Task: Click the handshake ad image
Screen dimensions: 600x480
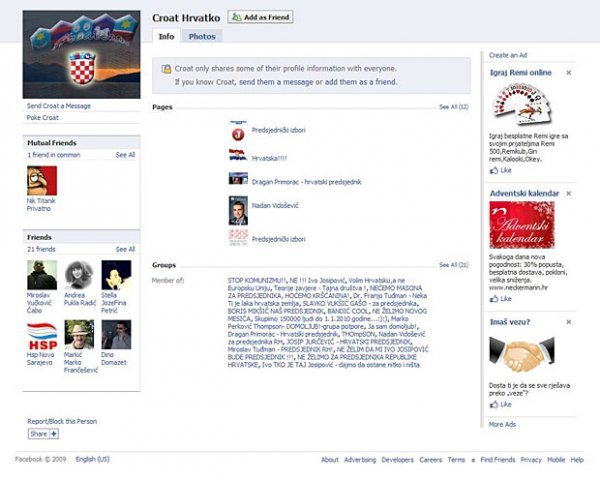Action: coord(522,355)
